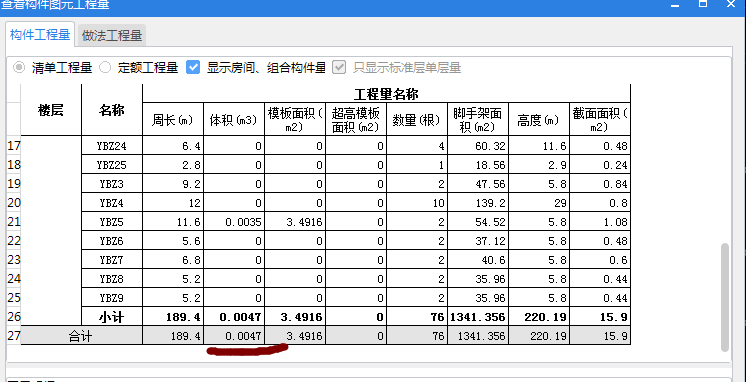
Task: Select the 构件工程量 tab
Action: tap(40, 35)
